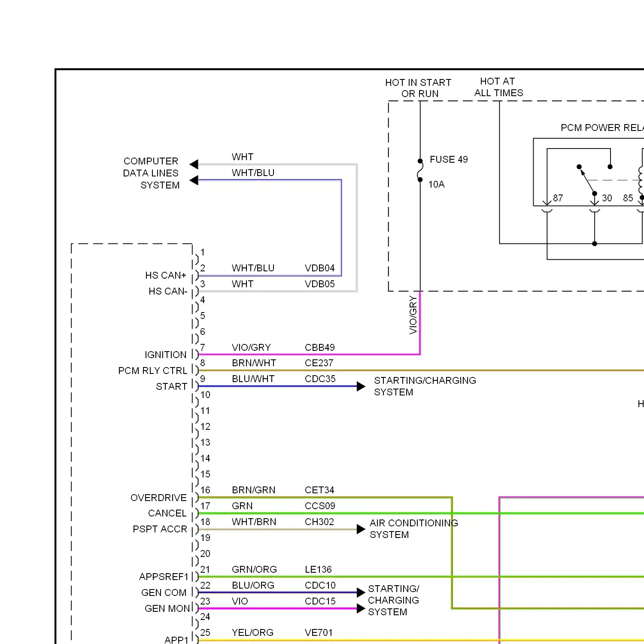
Task: Click circuit code CCS09
Action: (x=319, y=506)
